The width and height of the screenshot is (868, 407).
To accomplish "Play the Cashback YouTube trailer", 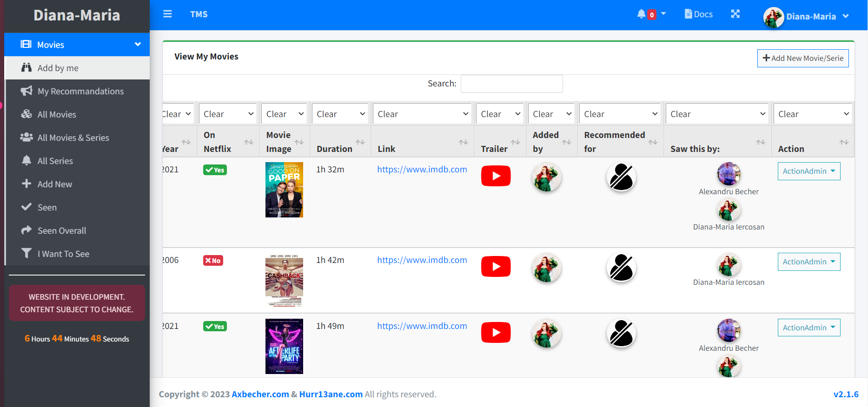I will coord(496,267).
